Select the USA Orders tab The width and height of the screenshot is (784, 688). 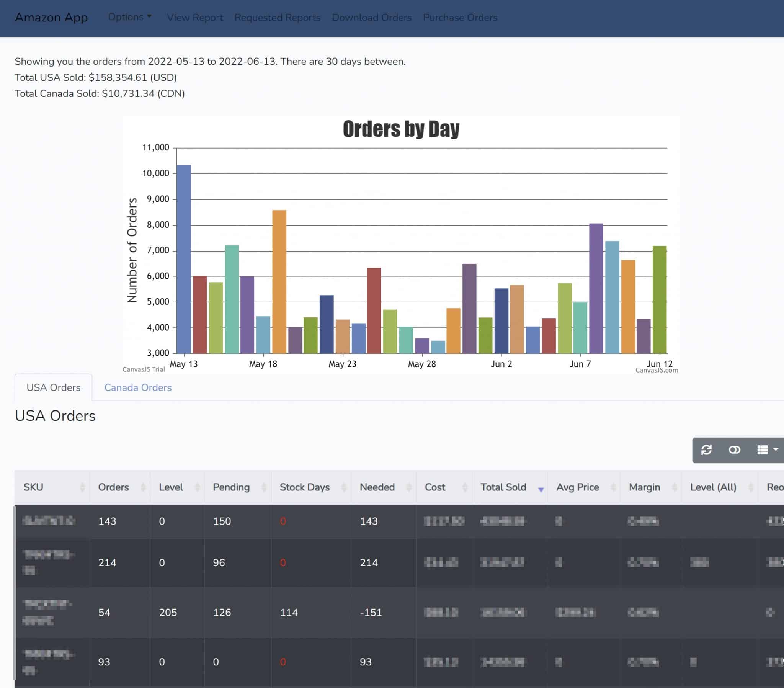point(53,387)
